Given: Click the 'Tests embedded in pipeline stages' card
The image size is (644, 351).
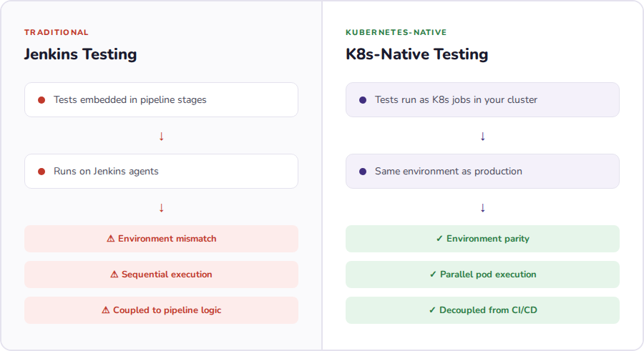Looking at the screenshot, I should click(161, 100).
